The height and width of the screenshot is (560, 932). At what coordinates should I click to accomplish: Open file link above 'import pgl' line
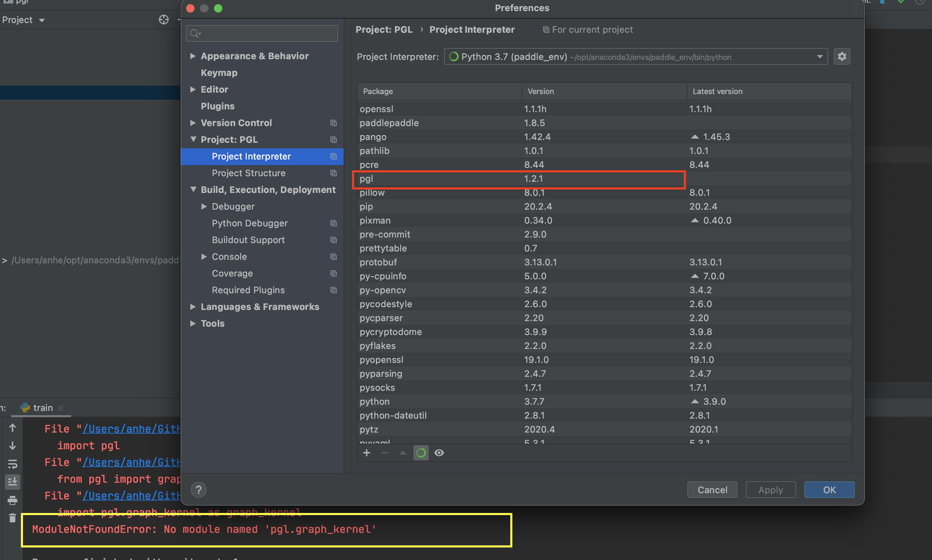pos(131,429)
